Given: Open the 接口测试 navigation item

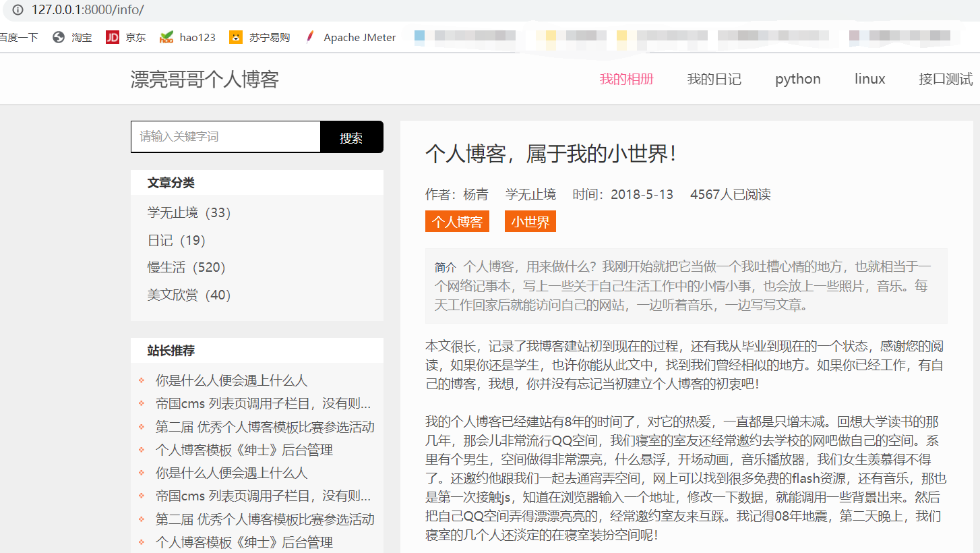Looking at the screenshot, I should [x=946, y=79].
